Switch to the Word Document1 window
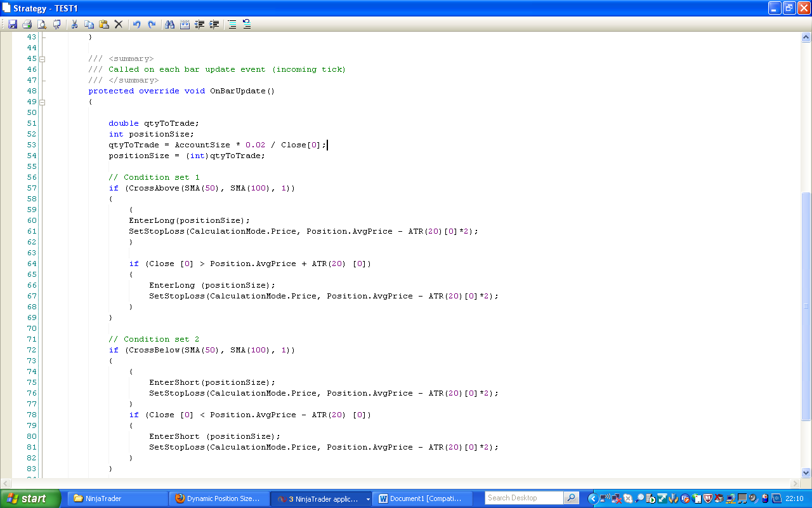This screenshot has width=812, height=508. [x=423, y=498]
